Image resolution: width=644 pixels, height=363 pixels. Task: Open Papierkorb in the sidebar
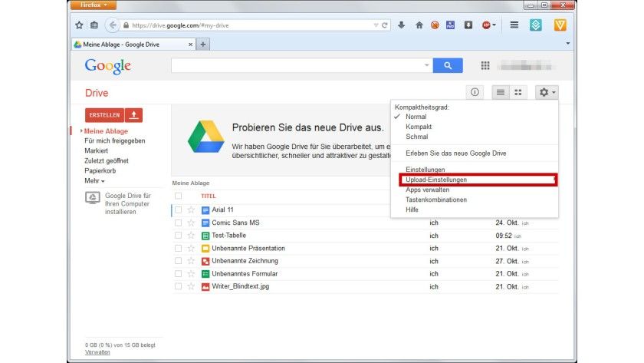click(x=100, y=170)
